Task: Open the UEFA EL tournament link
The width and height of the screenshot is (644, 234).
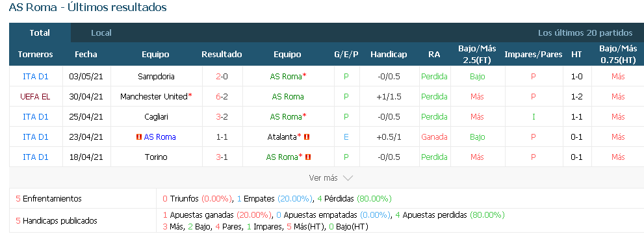Action: coord(35,96)
